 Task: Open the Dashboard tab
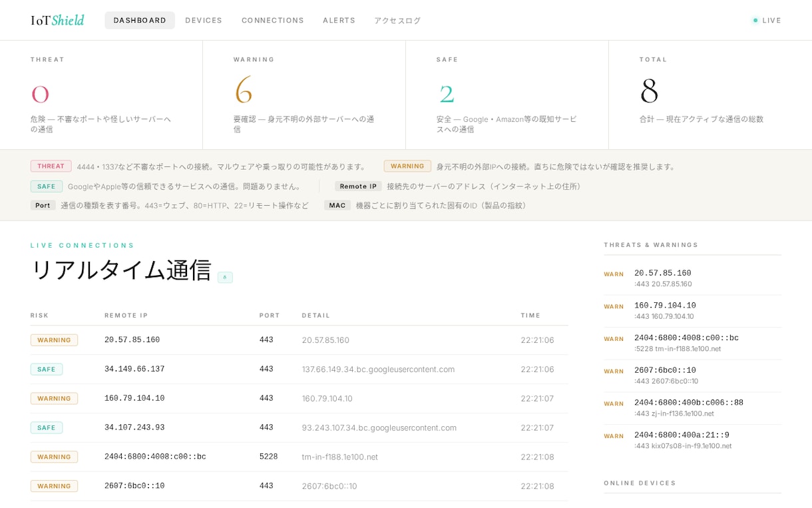click(140, 20)
